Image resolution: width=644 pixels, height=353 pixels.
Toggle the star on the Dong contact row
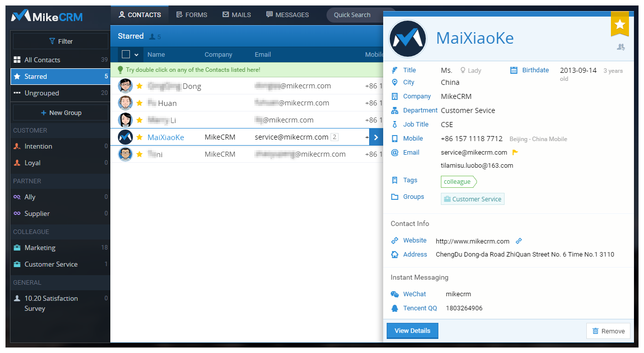[x=139, y=86]
